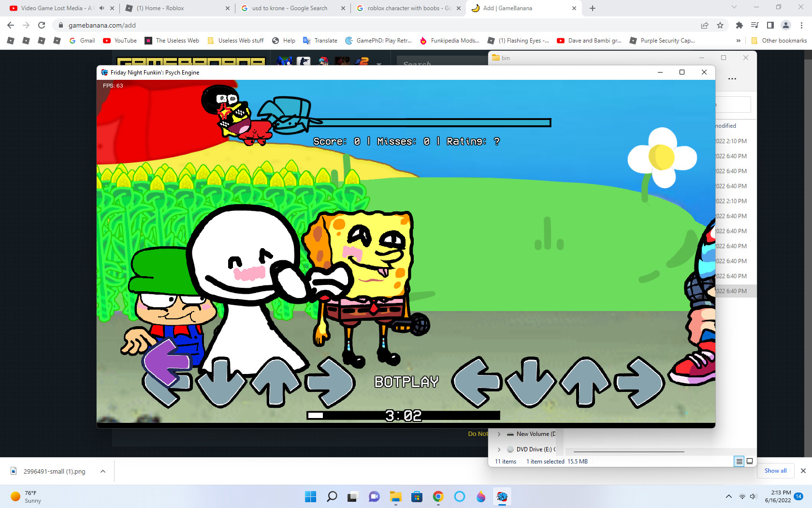The height and width of the screenshot is (508, 812).
Task: Switch to the Roblox Home tab
Action: (176, 8)
